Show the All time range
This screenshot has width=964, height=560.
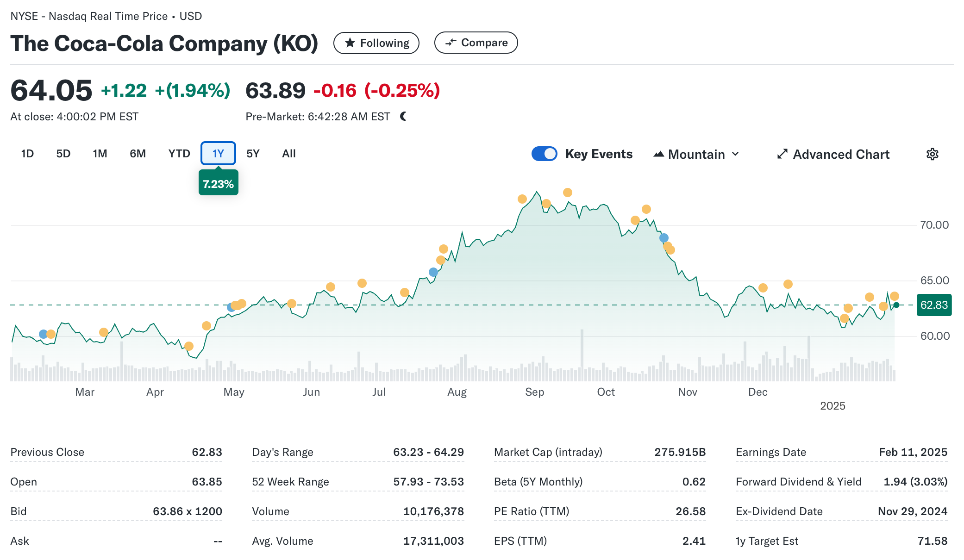click(x=288, y=154)
